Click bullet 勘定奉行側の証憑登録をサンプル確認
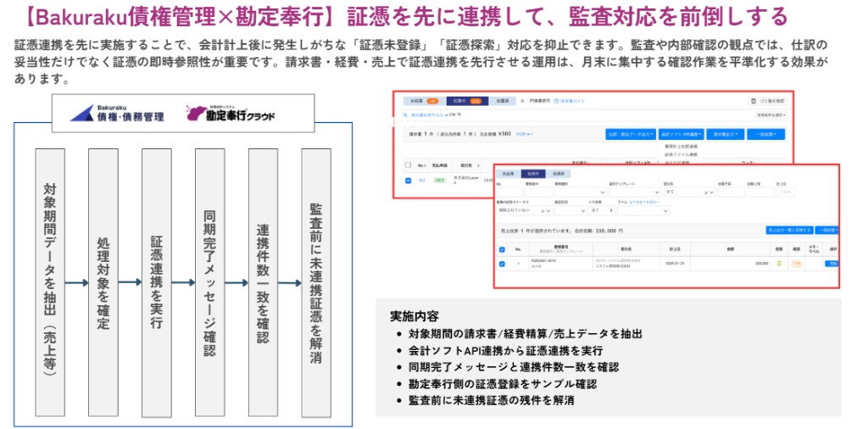The height and width of the screenshot is (429, 868). click(503, 383)
